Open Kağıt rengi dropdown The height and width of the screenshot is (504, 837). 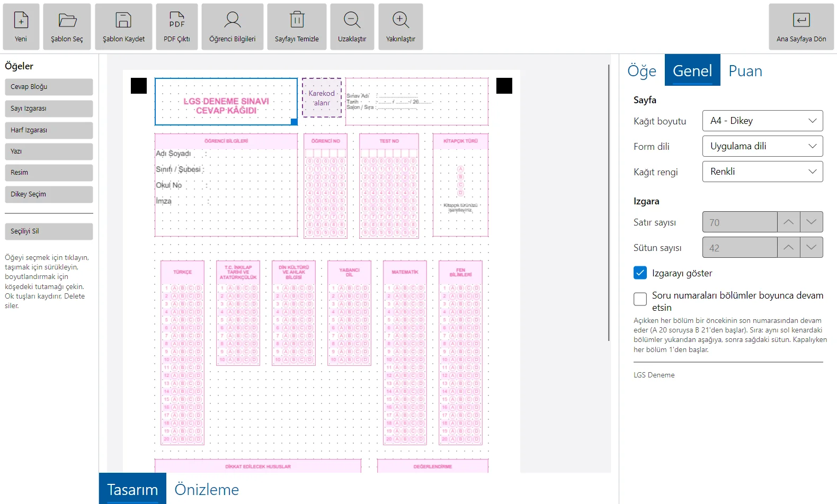pos(763,172)
